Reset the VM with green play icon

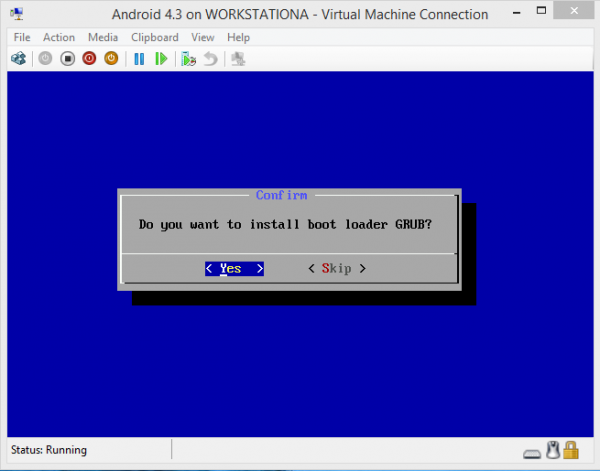click(x=161, y=59)
